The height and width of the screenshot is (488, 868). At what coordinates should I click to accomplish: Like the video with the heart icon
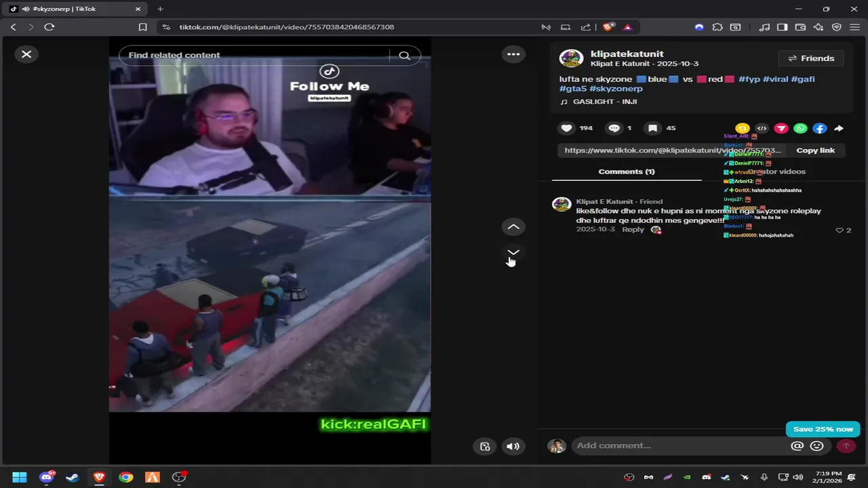[567, 128]
